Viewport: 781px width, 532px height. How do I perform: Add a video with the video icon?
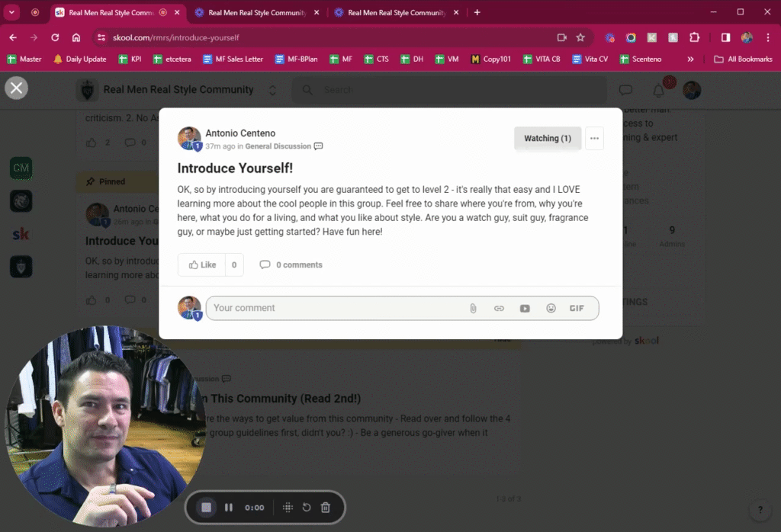point(525,309)
